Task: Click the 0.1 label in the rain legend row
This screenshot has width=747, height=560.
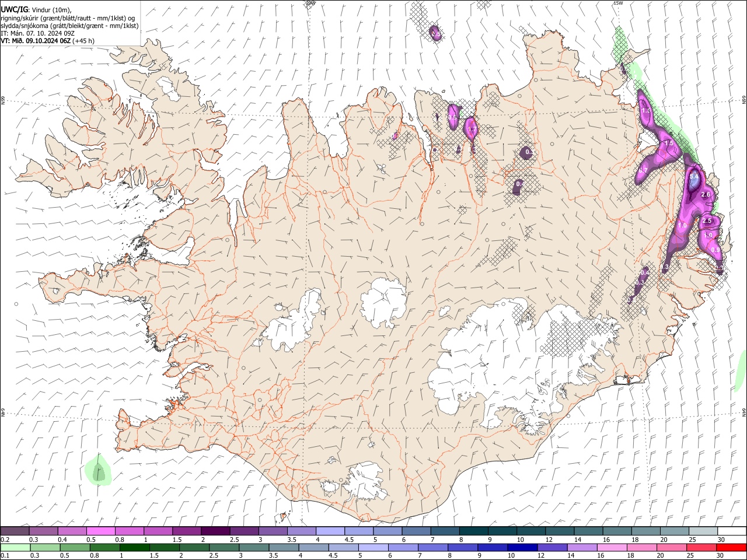Action: click(5, 555)
